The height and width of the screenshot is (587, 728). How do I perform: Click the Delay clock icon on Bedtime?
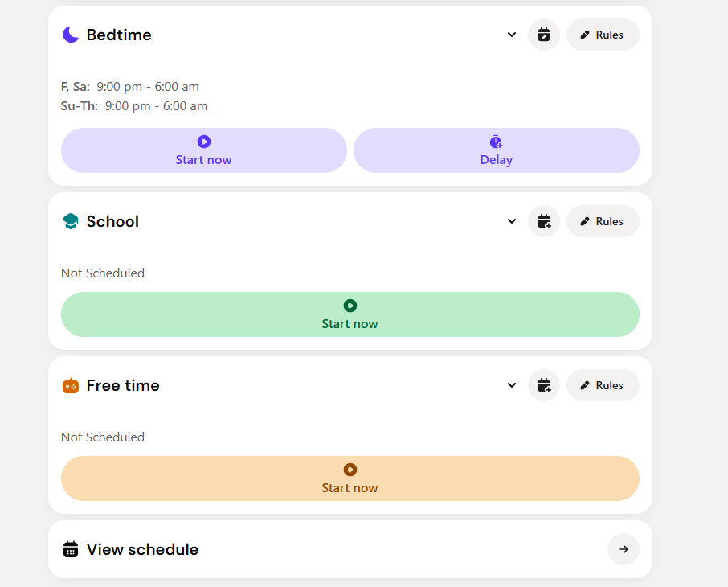(496, 140)
